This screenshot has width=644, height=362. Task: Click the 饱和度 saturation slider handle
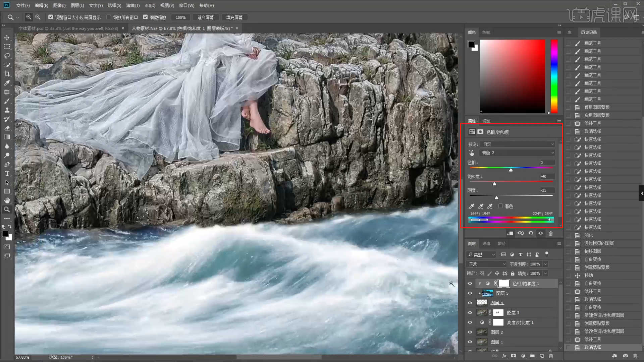pyautogui.click(x=494, y=184)
